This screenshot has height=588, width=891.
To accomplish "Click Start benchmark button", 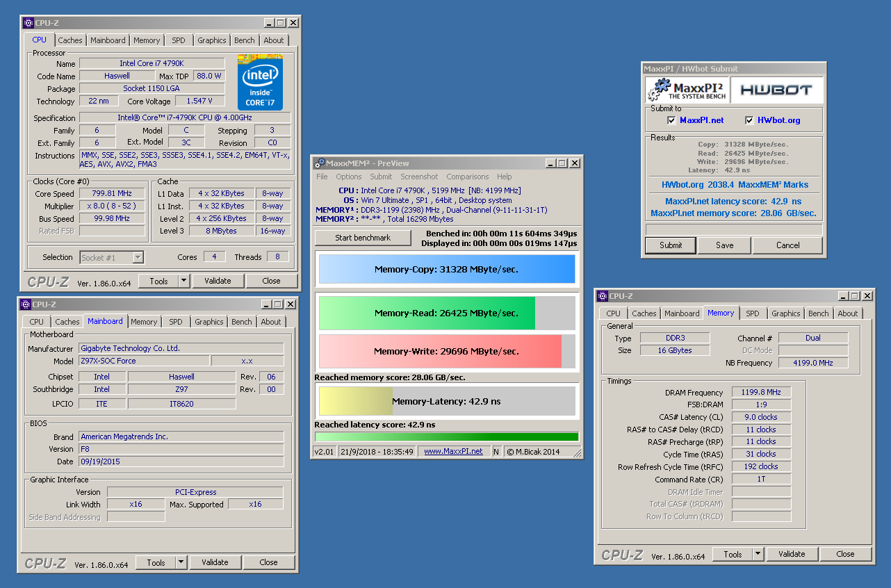I will [x=363, y=238].
